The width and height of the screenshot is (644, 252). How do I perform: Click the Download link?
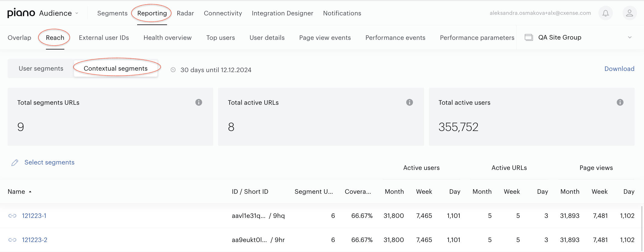619,69
